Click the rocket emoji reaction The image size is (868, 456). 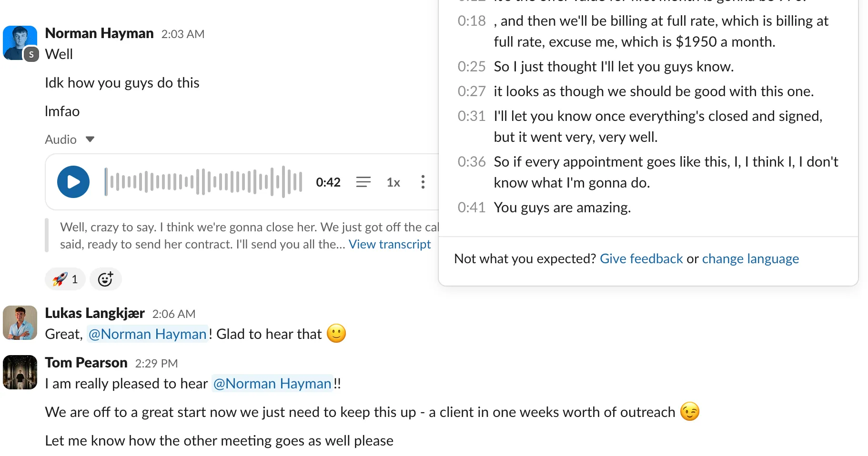pos(65,279)
